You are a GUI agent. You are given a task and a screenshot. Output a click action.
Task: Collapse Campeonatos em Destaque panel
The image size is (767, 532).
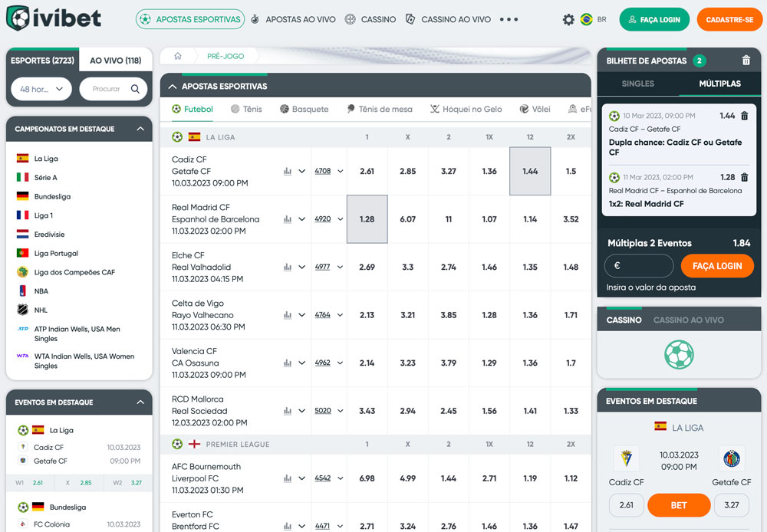pyautogui.click(x=140, y=129)
